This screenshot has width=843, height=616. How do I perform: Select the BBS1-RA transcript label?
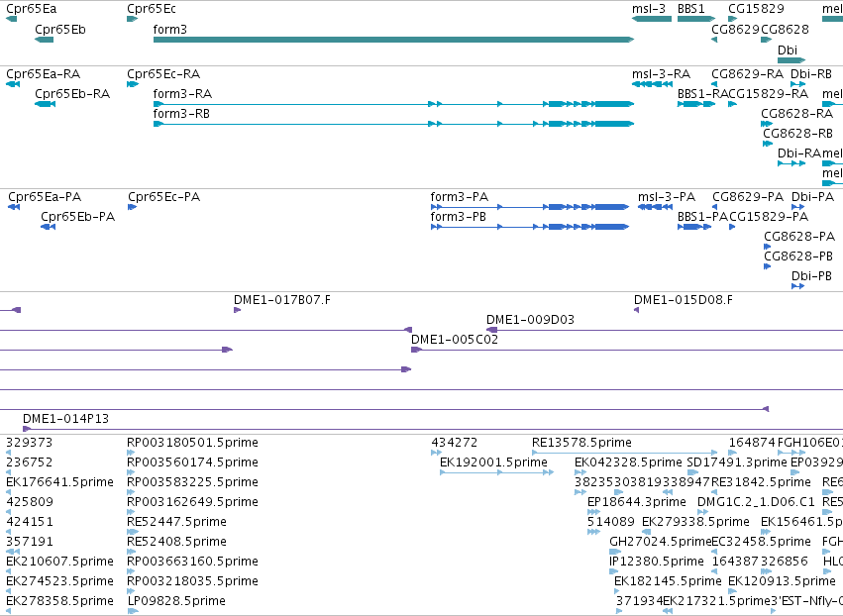point(702,93)
